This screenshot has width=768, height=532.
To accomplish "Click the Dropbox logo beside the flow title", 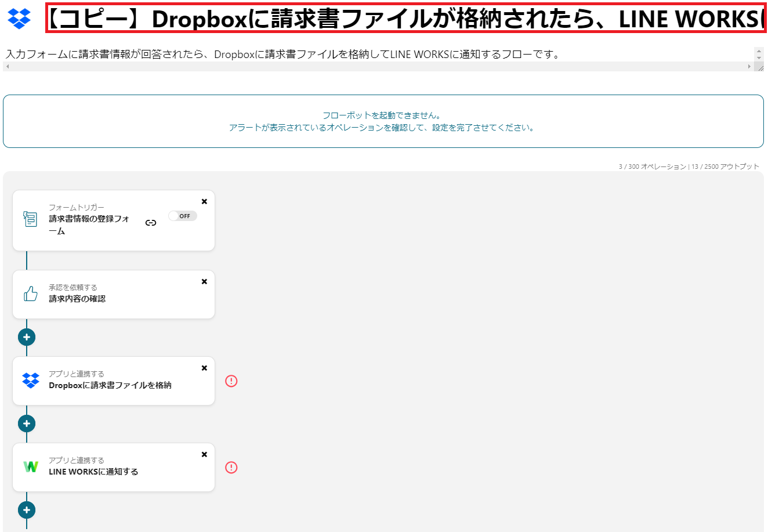I will pyautogui.click(x=19, y=18).
